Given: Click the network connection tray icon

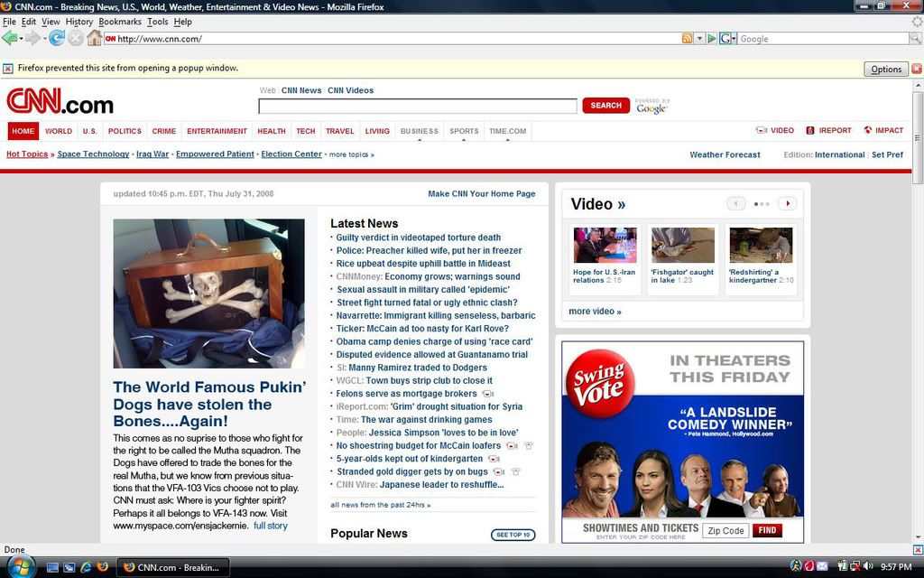Looking at the screenshot, I should click(x=855, y=566).
